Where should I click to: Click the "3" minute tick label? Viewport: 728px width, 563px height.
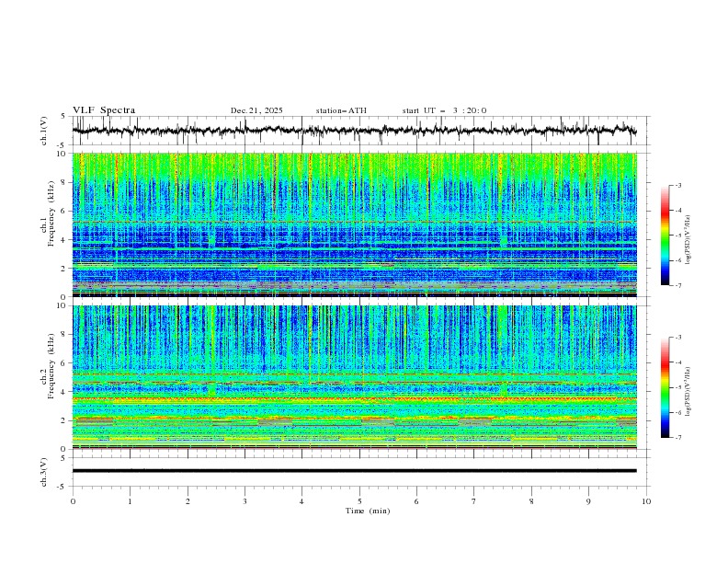point(245,501)
